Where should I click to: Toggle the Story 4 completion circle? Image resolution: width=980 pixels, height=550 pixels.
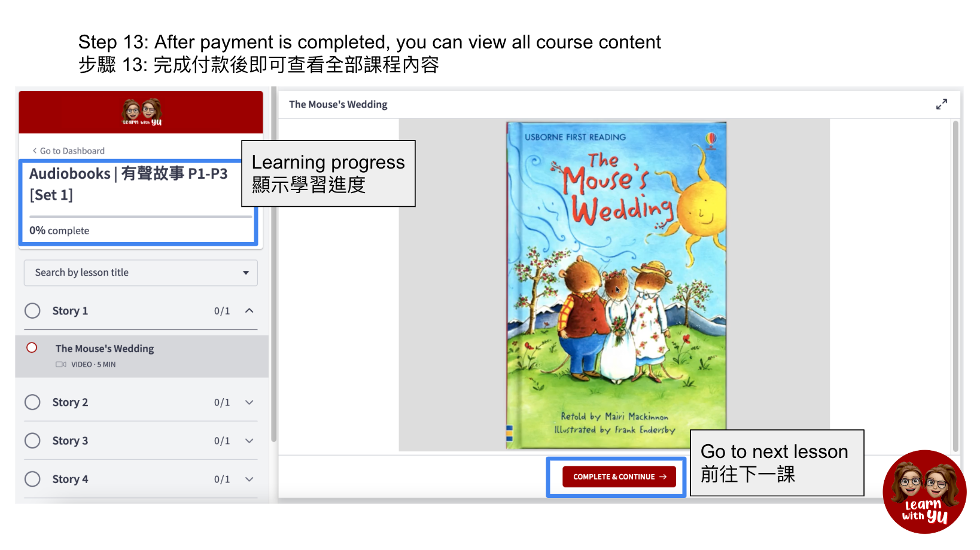click(32, 479)
